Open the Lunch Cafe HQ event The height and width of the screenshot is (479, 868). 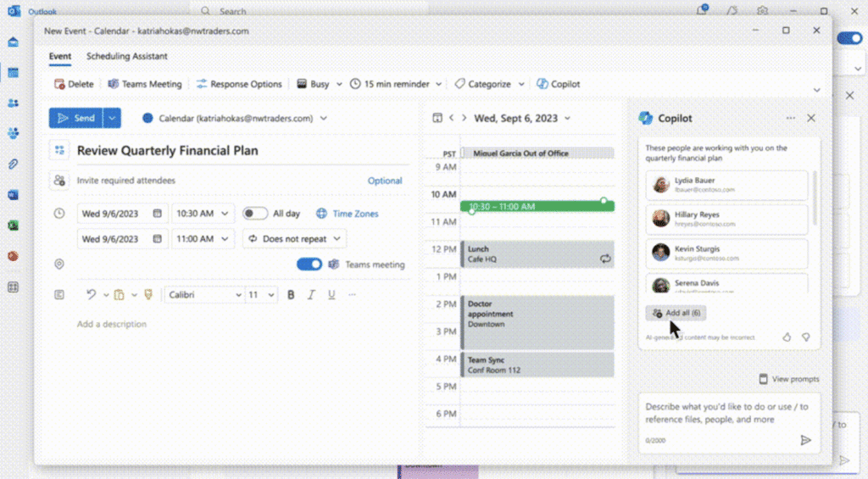537,254
